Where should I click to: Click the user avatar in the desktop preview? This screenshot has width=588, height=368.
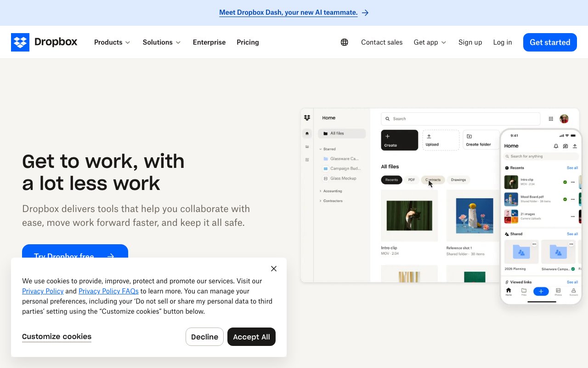point(564,119)
